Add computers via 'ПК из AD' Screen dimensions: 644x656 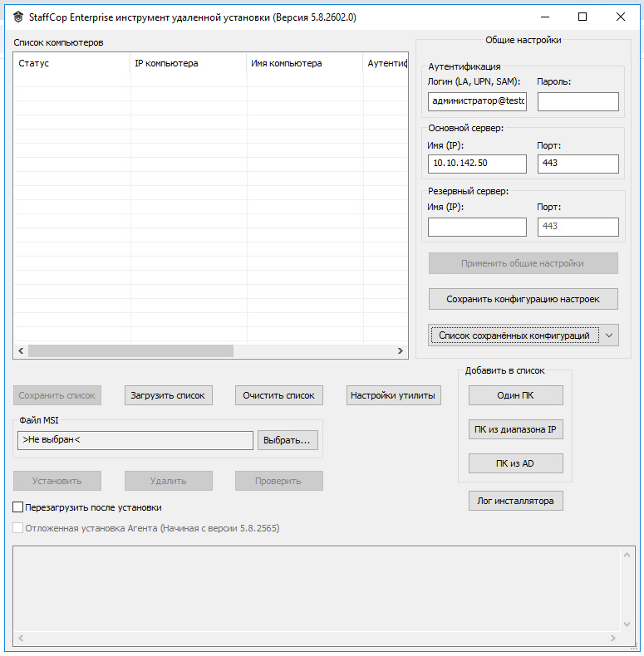point(515,463)
